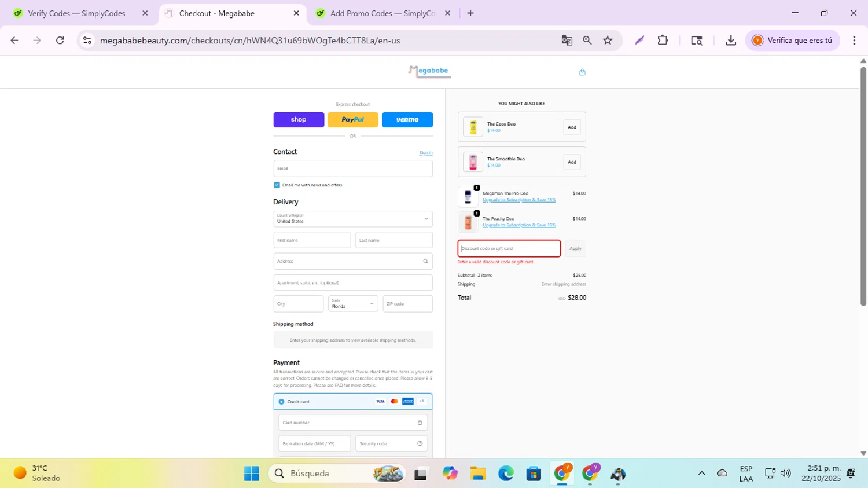Open the Windows Start menu
Viewport: 868px width, 488px height.
252,474
